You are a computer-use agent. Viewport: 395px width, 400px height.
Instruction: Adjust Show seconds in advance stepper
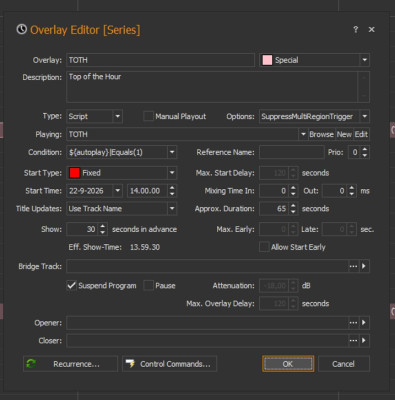click(x=103, y=229)
